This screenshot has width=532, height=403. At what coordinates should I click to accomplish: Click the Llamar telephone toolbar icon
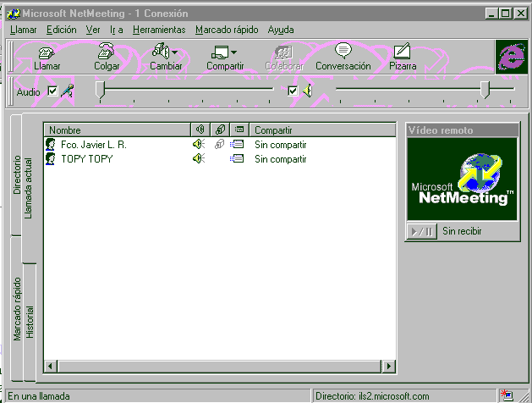tap(47, 53)
